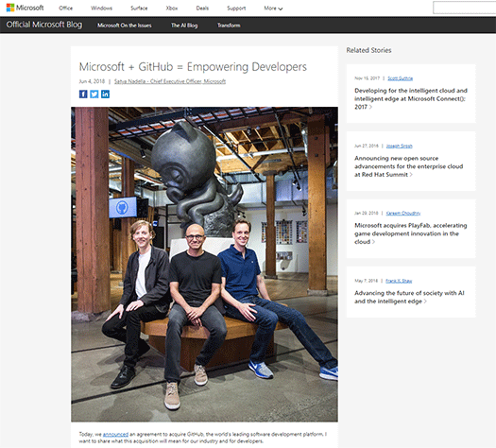Click the 'May 7, 2018' story date

[366, 281]
